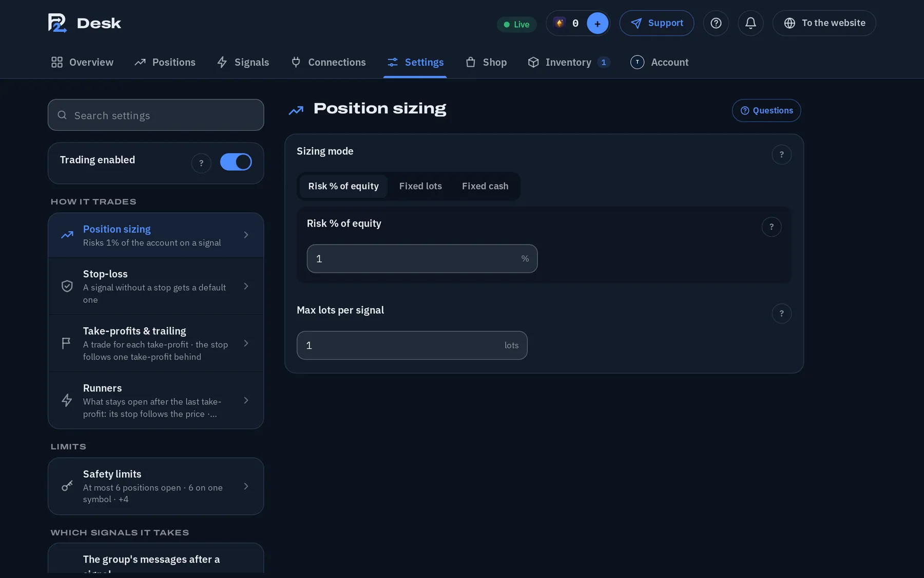924x578 pixels.
Task: Show help for Trading enabled
Action: pos(201,163)
